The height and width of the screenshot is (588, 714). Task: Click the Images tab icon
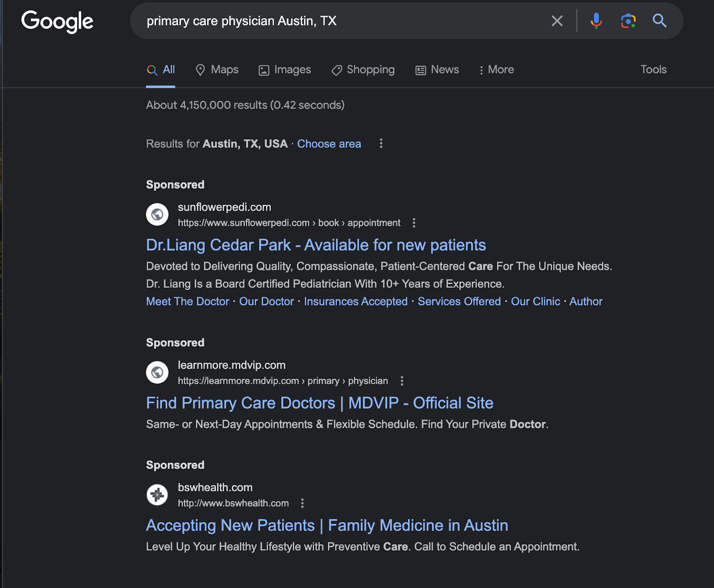point(265,70)
